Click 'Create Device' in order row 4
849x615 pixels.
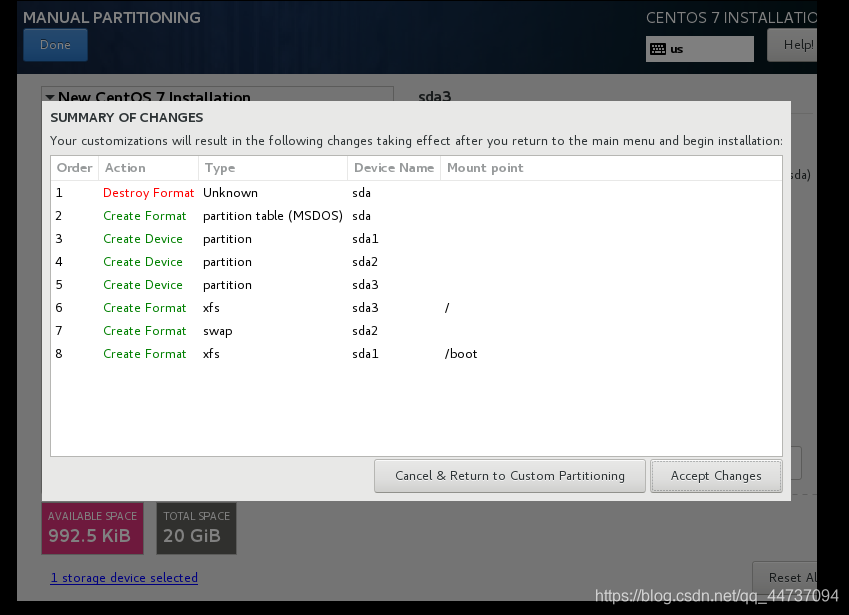tap(143, 262)
